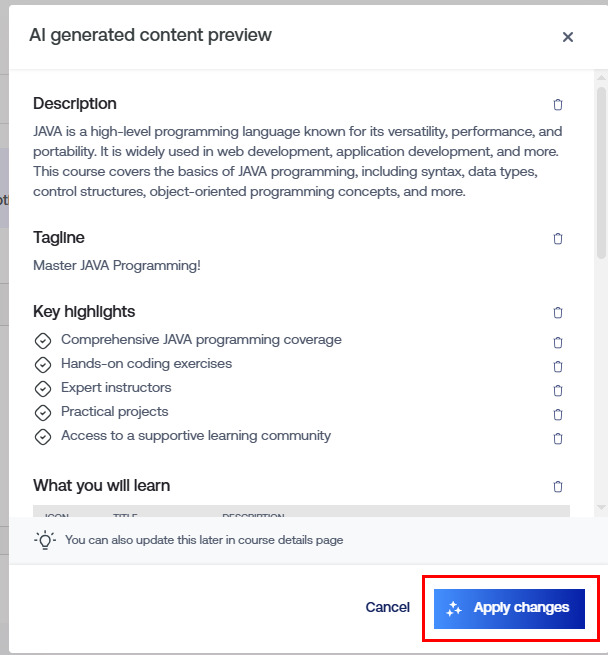608x655 pixels.
Task: Delete the 'Practical projects' highlight
Action: [x=558, y=414]
